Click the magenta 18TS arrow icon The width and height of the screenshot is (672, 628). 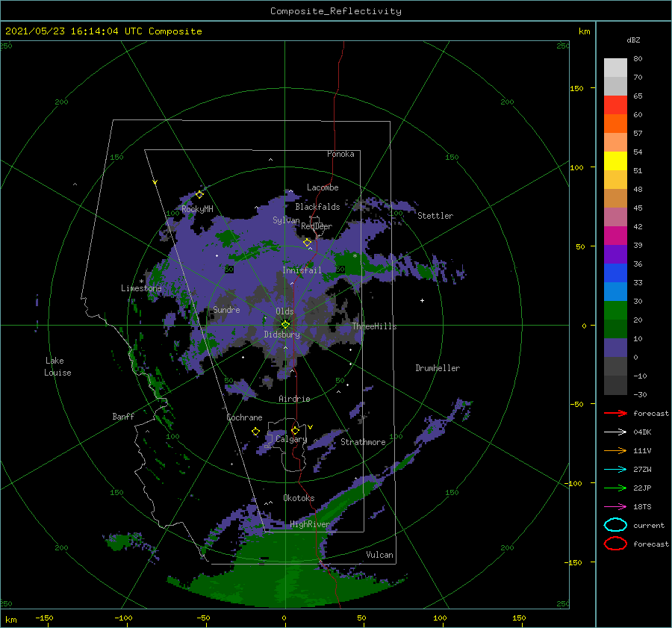615,506
